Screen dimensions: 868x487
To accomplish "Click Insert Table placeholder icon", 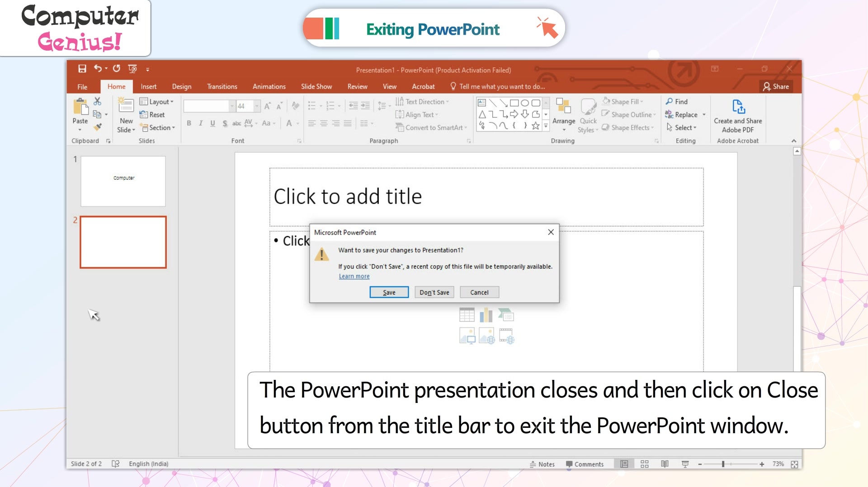I will [x=467, y=315].
